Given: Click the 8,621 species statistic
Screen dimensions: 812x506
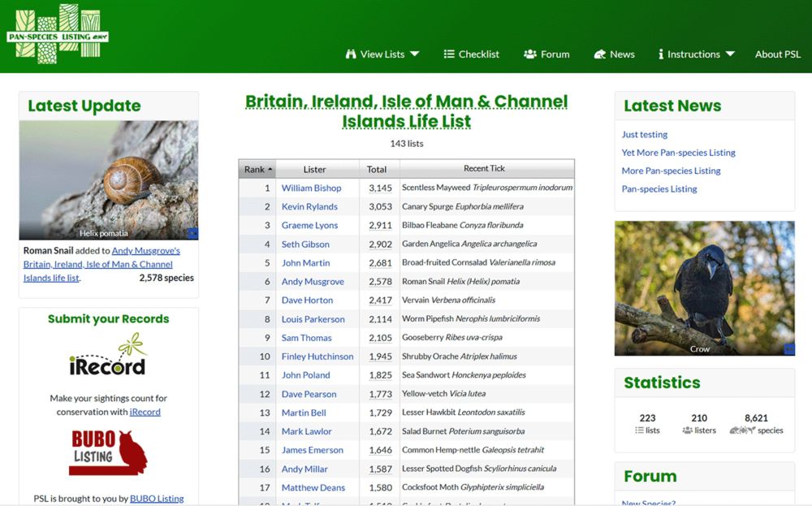Looking at the screenshot, I should pos(756,424).
